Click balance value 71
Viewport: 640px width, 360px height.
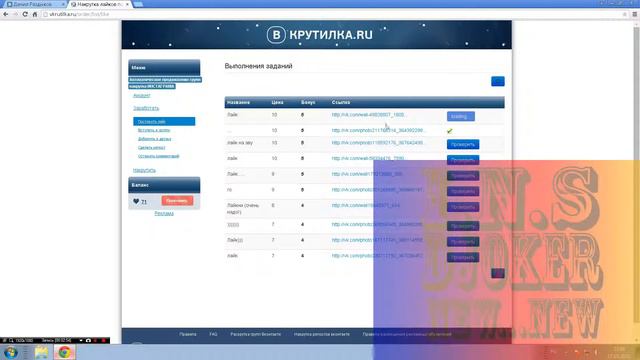[x=144, y=202]
